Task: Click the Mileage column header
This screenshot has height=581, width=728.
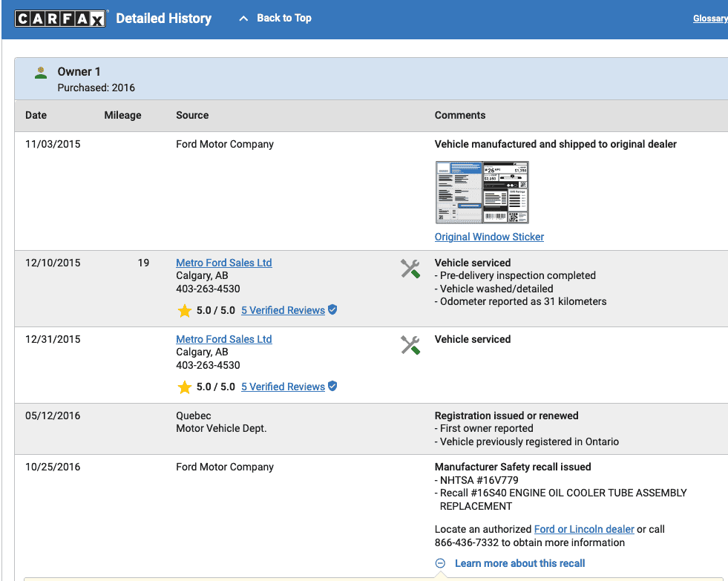Action: (122, 115)
